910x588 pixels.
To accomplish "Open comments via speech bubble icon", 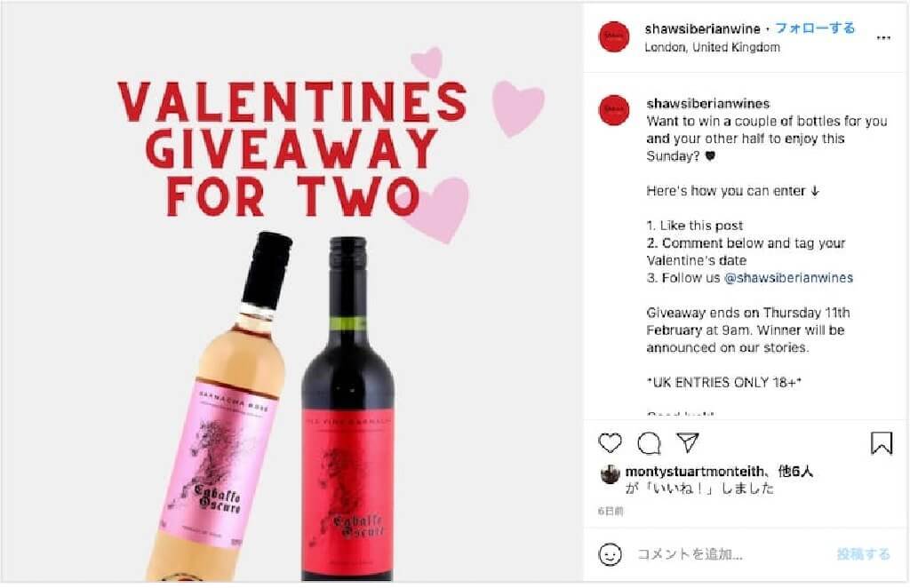I will (x=649, y=443).
